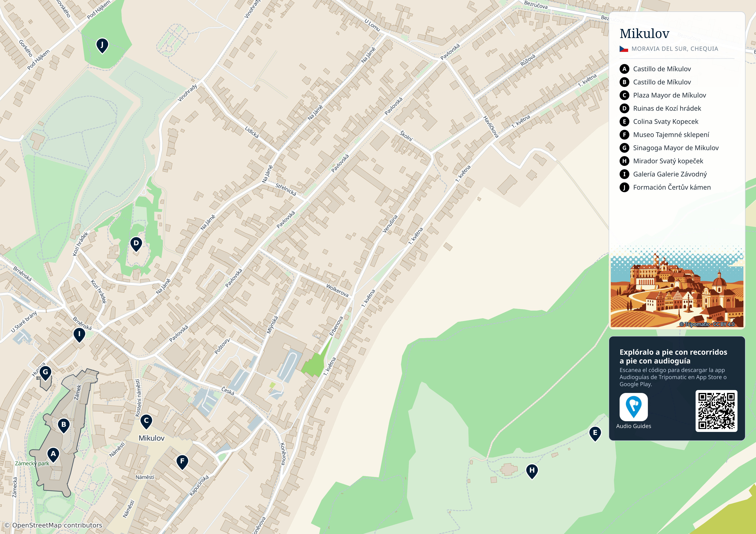756x534 pixels.
Task: Click the 'U Staré brány' street label
Action: click(x=24, y=322)
